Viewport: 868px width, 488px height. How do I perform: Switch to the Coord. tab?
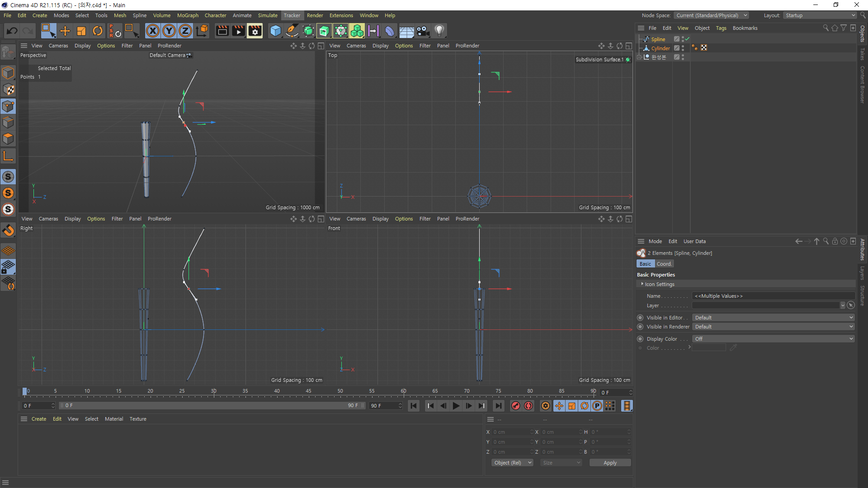click(664, 264)
